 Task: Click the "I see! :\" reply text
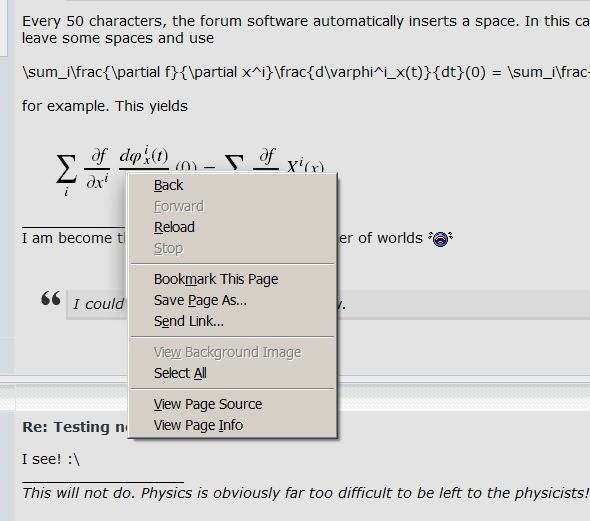[51, 459]
